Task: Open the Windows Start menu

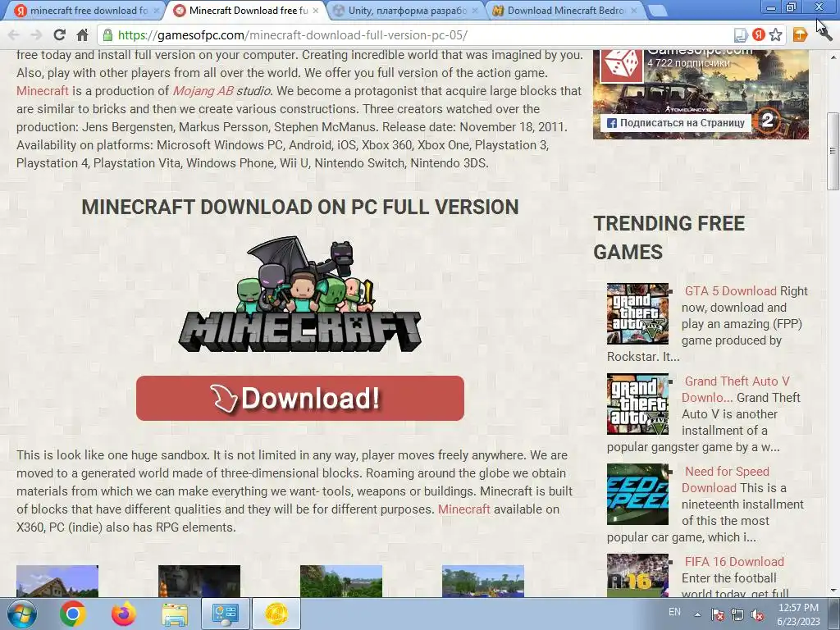Action: [21, 614]
